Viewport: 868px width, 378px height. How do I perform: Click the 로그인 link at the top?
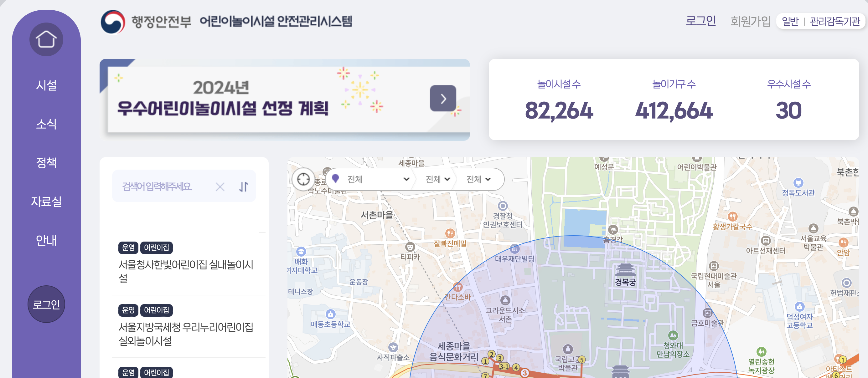(x=701, y=21)
